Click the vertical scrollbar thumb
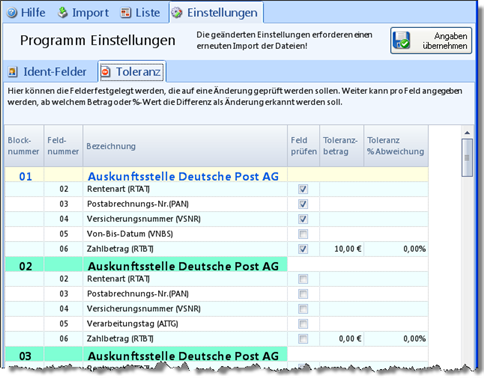The height and width of the screenshot is (378, 484). point(467,158)
